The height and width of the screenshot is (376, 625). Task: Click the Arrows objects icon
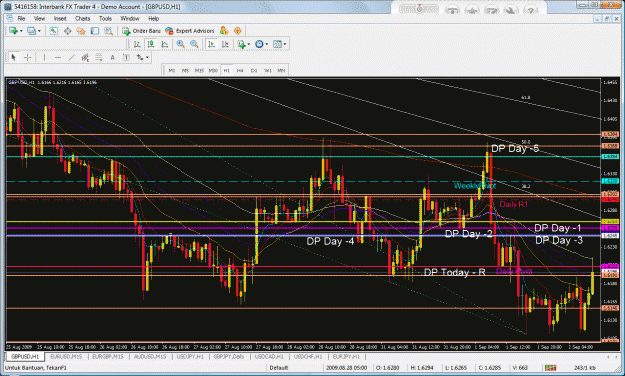pos(140,58)
